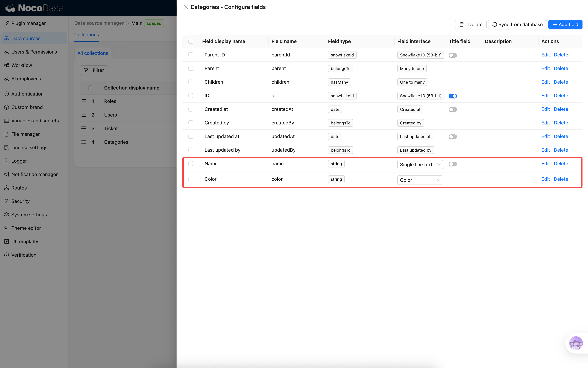
Task: Click the AI employees sidebar icon
Action: tap(7, 79)
